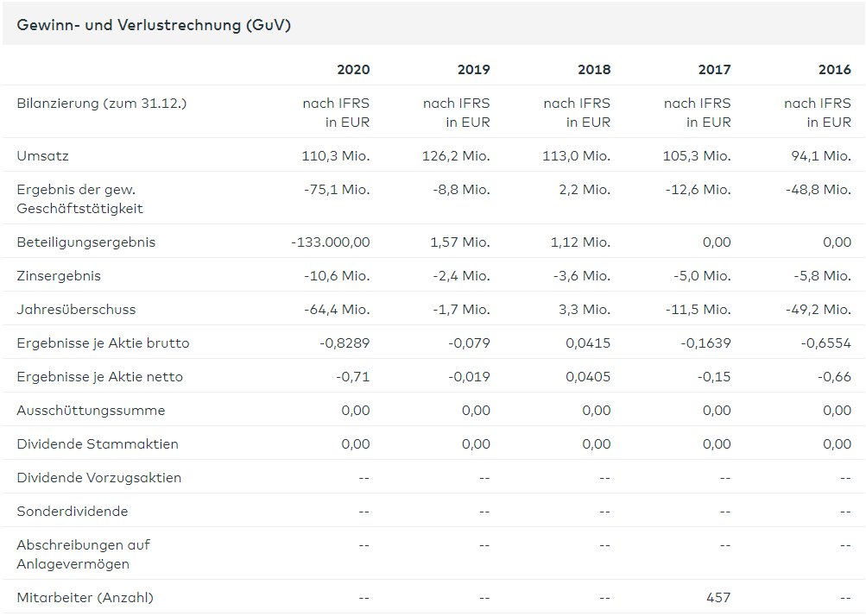Image resolution: width=866 pixels, height=616 pixels.
Task: Select the -133.000,00 Beteiligungsergebnis value
Action: [331, 242]
